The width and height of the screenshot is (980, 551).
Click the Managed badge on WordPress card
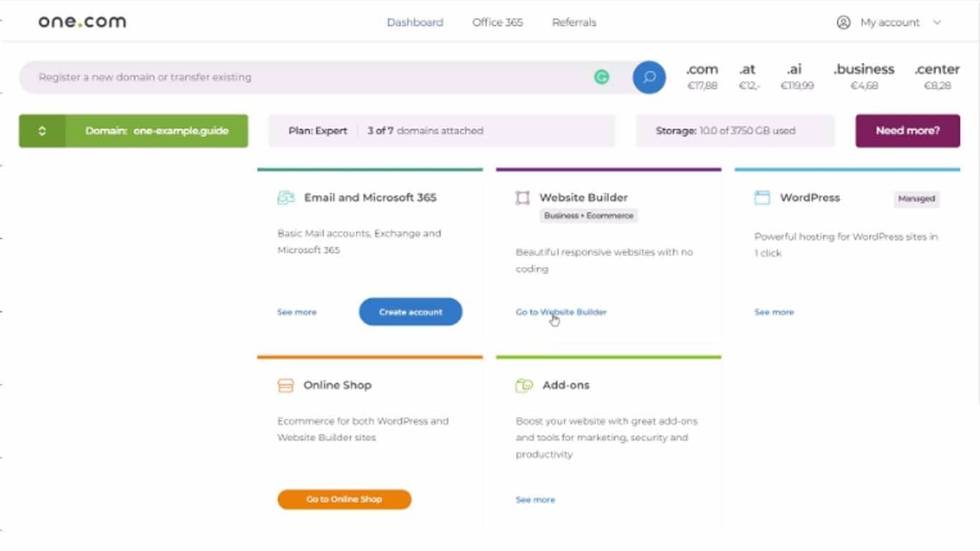coord(916,199)
